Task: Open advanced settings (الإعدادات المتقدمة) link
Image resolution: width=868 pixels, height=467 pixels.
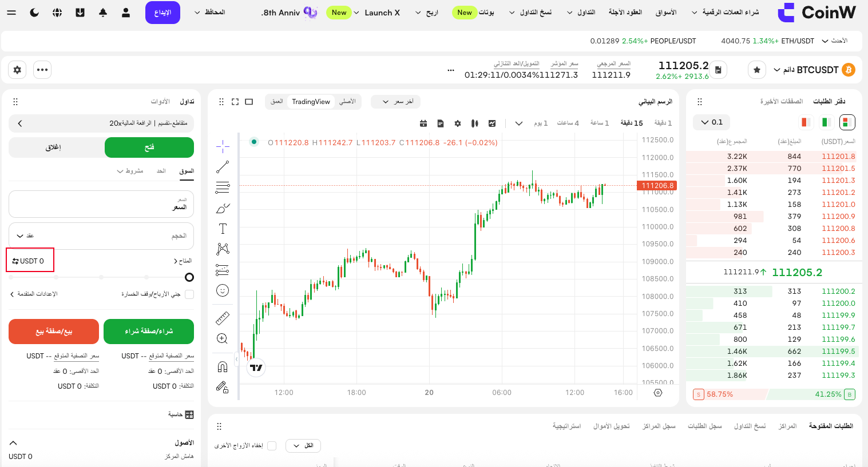Action: [x=34, y=294]
